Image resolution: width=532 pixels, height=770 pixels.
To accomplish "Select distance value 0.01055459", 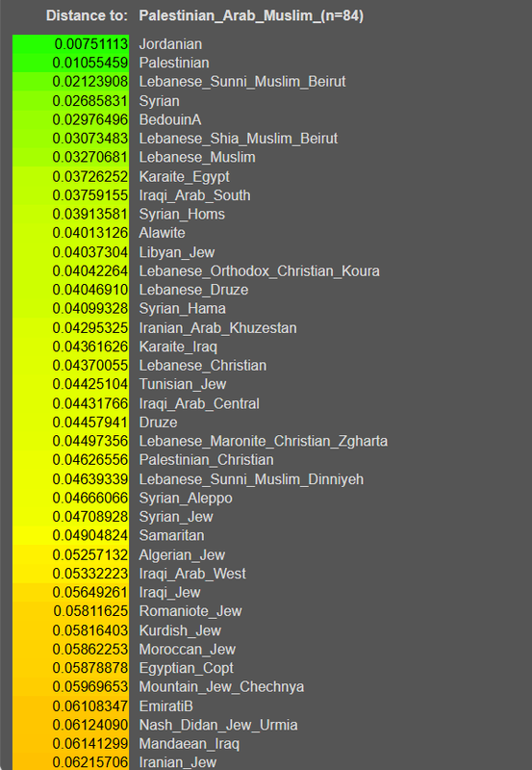I will point(90,63).
